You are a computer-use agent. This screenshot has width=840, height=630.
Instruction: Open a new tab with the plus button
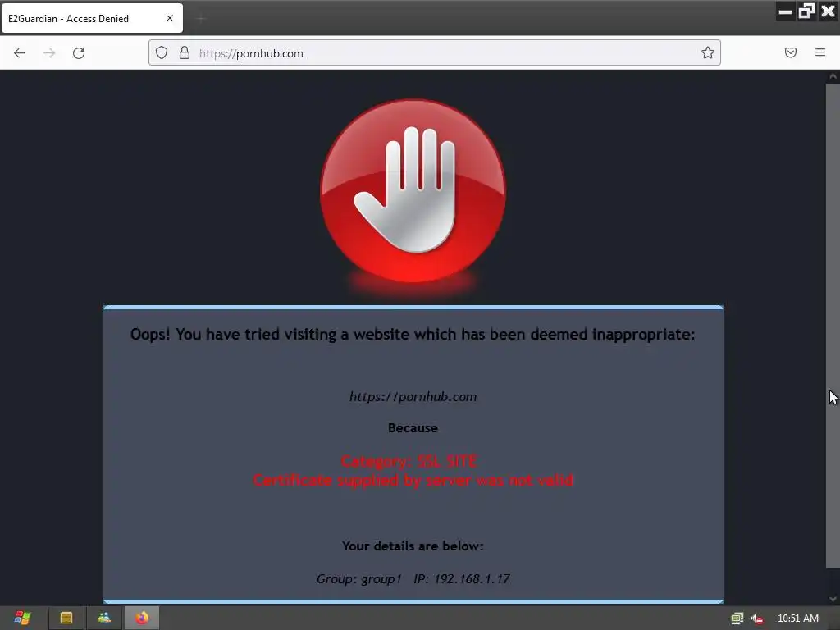(201, 19)
